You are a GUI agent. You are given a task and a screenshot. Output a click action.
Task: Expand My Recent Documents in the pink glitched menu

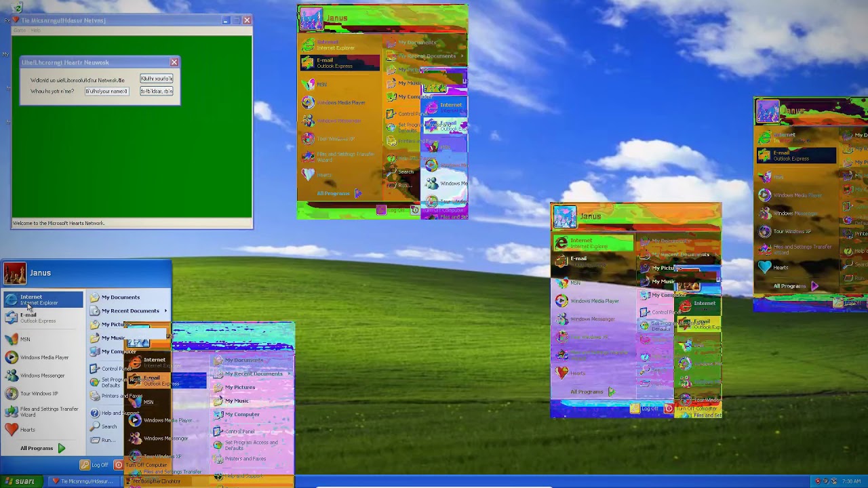coord(252,373)
